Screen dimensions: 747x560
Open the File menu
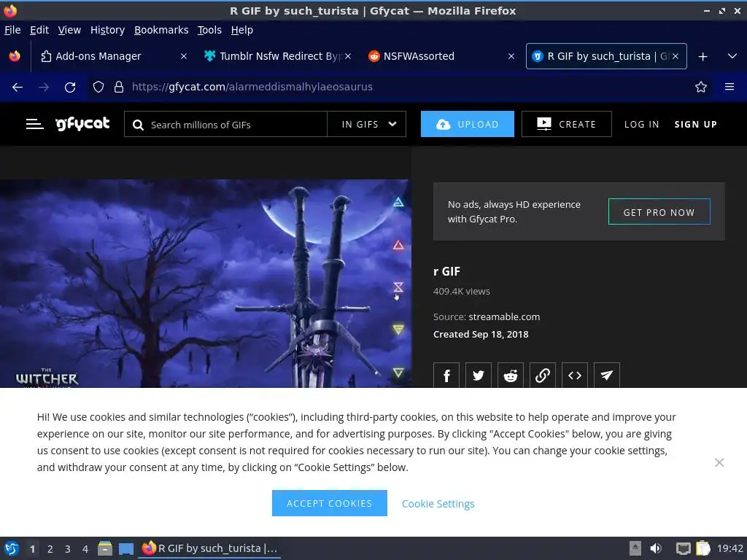click(x=12, y=30)
